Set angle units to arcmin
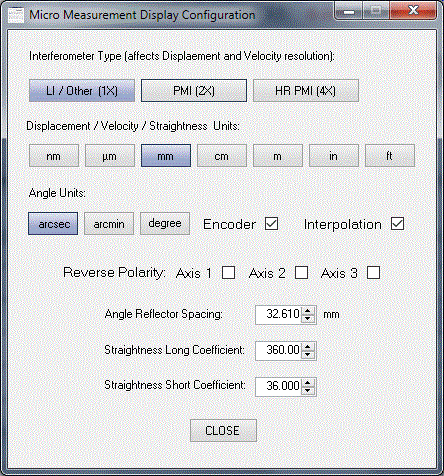 click(109, 224)
